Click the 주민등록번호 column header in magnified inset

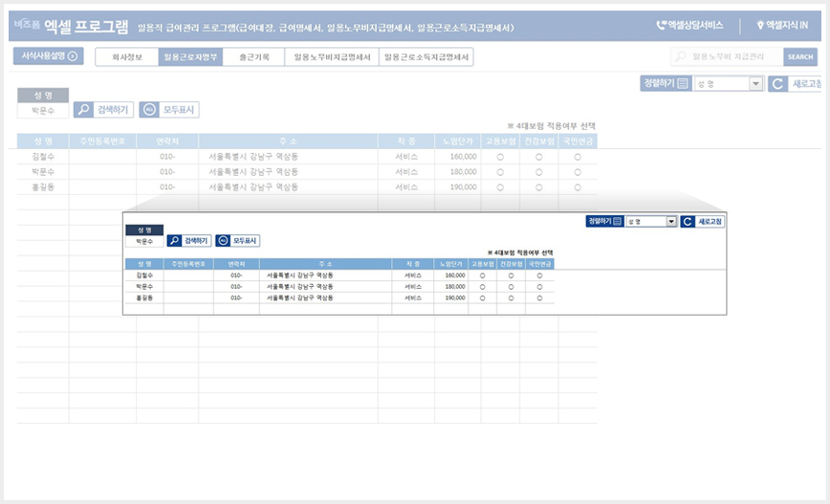tap(188, 264)
